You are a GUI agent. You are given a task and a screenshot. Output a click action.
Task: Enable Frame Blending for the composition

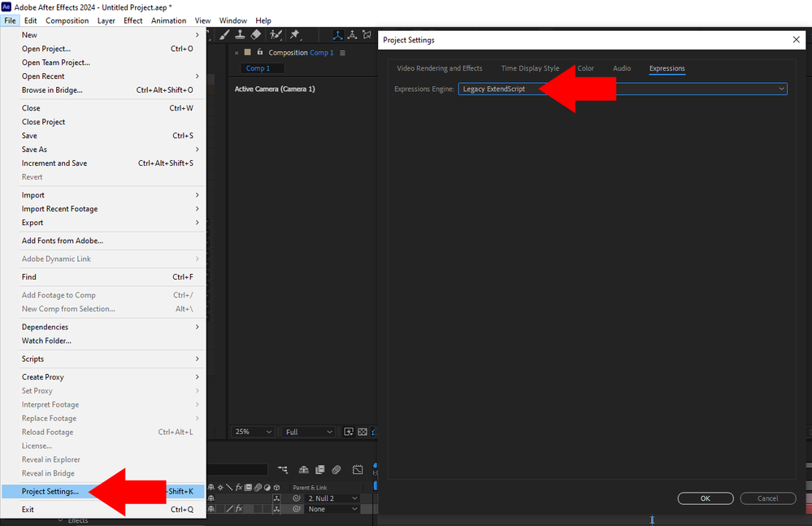click(320, 469)
